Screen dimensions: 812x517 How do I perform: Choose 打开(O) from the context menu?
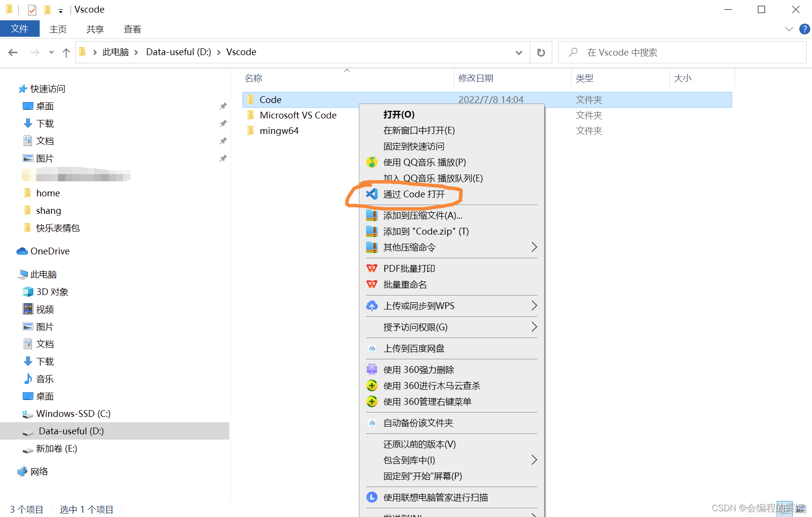452,115
